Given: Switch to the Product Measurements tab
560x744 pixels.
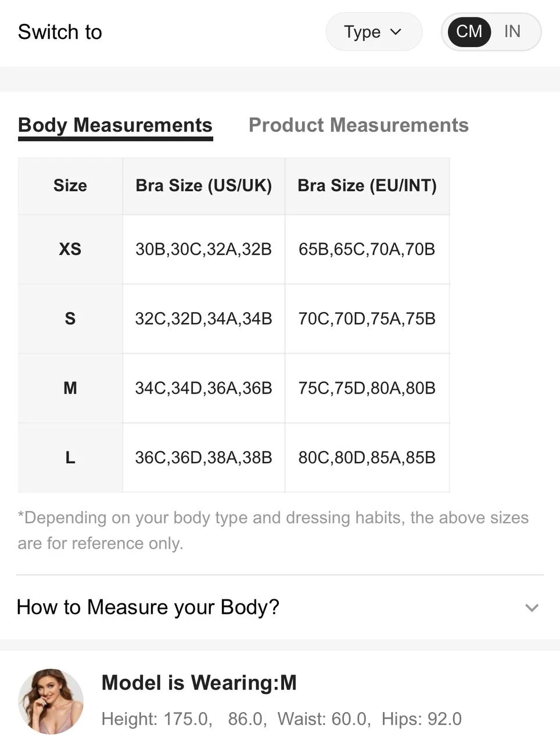Looking at the screenshot, I should pyautogui.click(x=358, y=125).
